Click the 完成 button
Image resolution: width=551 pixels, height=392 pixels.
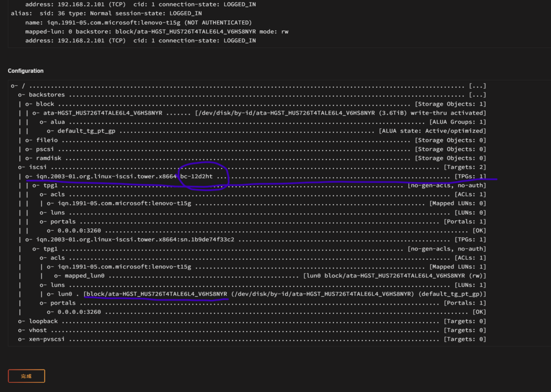tap(26, 376)
